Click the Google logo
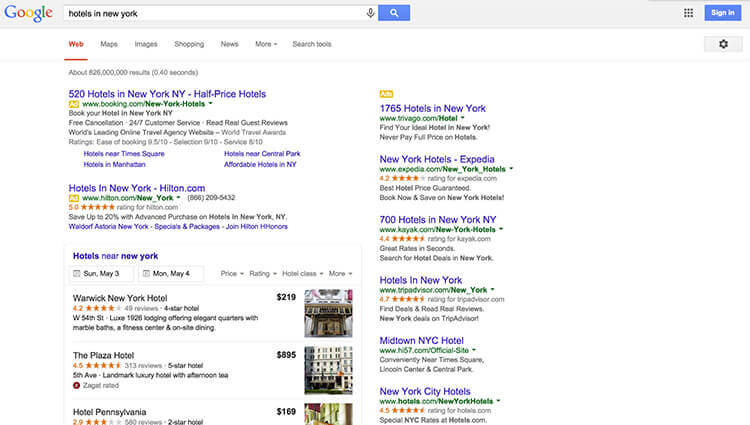This screenshot has width=750, height=425. (28, 13)
